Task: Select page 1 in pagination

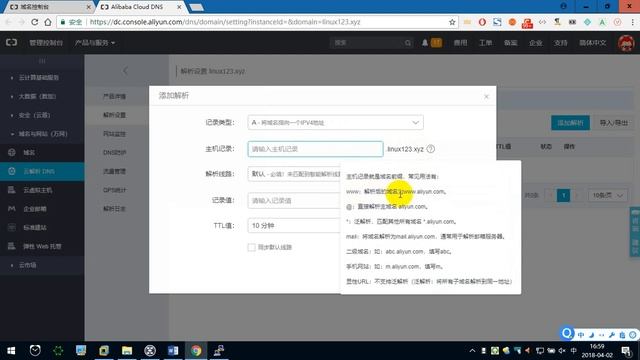Action: point(563,195)
